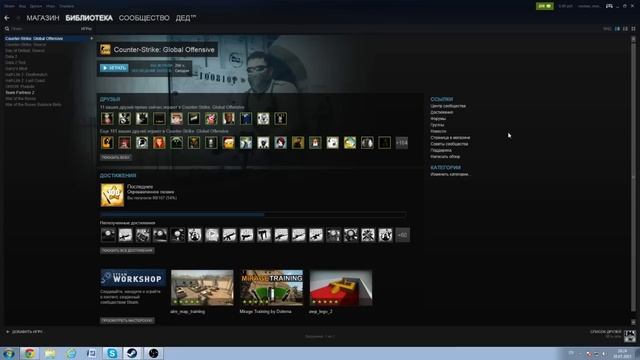Open the ИГРЫ library filter dropdown

[86, 29]
